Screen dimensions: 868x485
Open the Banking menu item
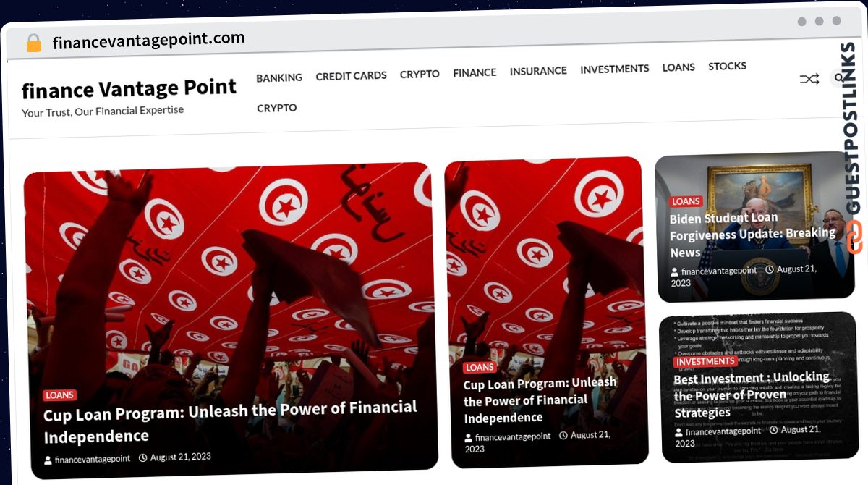click(279, 78)
